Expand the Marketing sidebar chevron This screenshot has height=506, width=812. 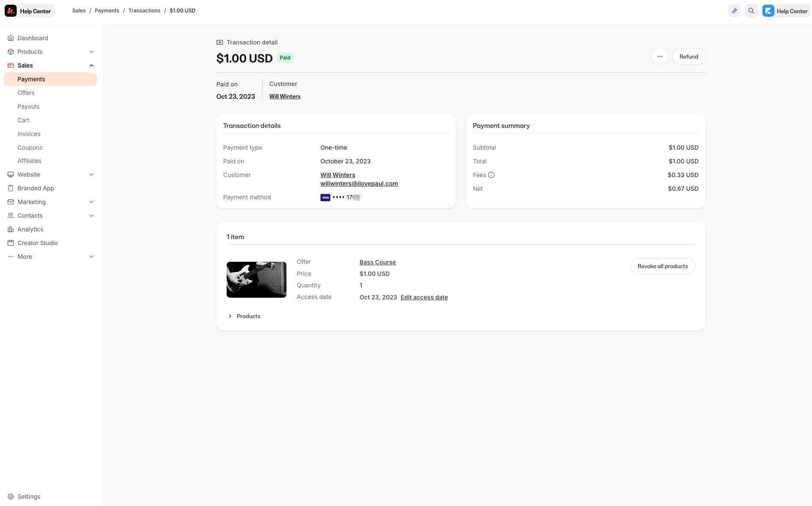[92, 202]
